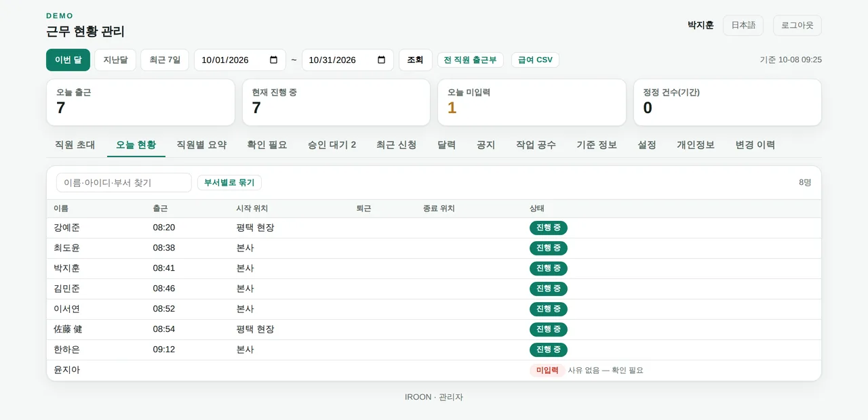Click the 오늘 미입력 summary card
The image size is (868, 420).
pyautogui.click(x=532, y=102)
